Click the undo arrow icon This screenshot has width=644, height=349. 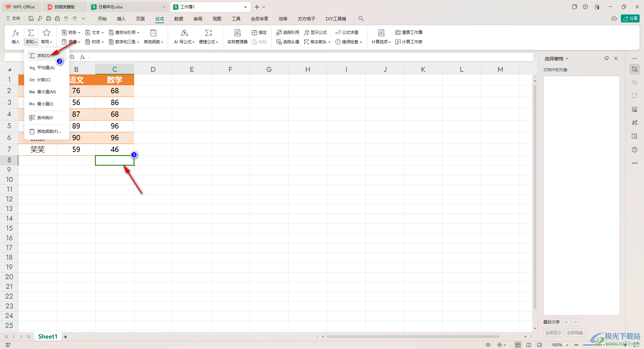pyautogui.click(x=66, y=19)
